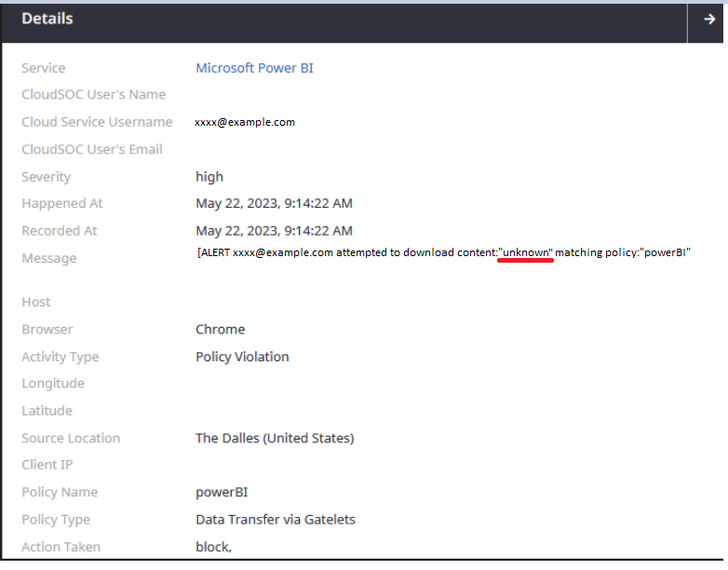Click the Details panel title
The width and height of the screenshot is (728, 570).
tap(47, 19)
